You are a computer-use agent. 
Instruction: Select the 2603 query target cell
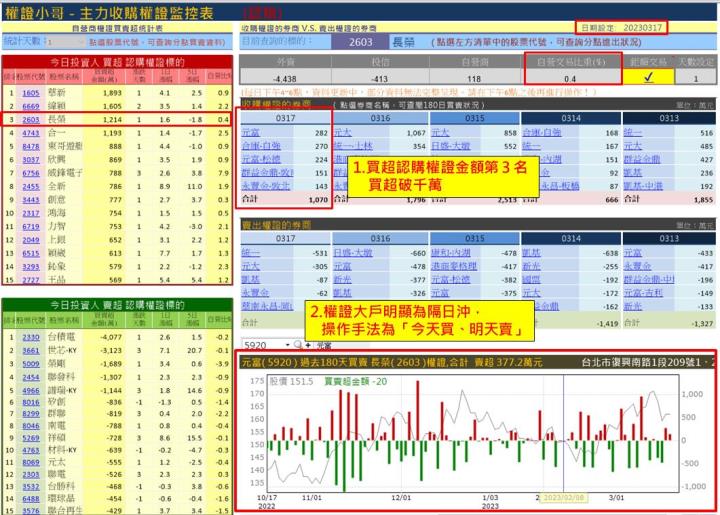[360, 42]
